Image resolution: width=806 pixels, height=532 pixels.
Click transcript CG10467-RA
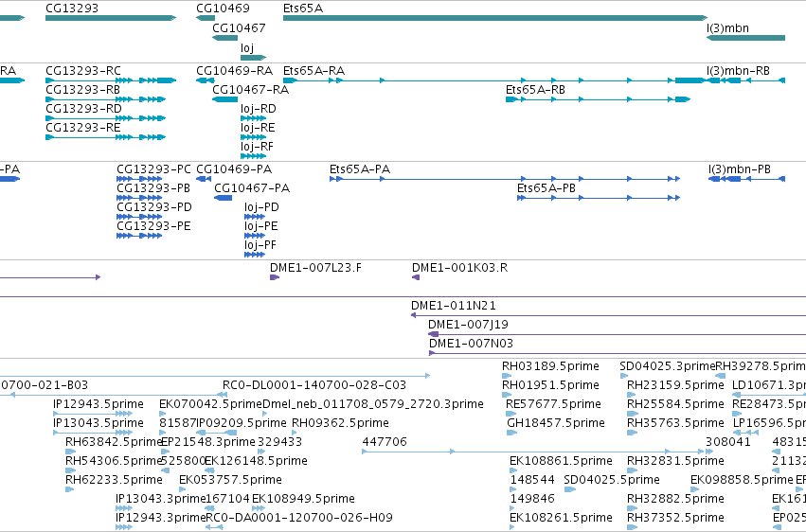250,89
